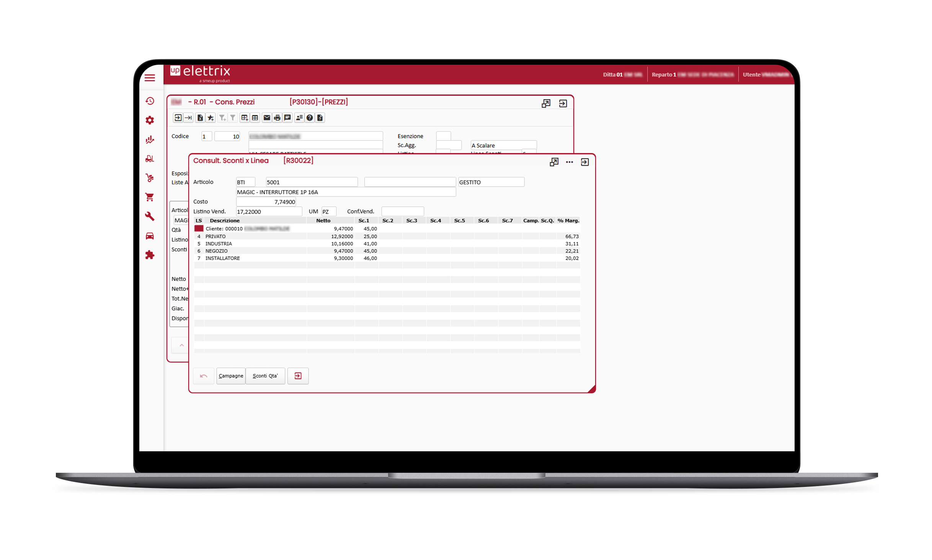Screen dimensions: 932x560
Task: Click the printer toolbar icon
Action: pyautogui.click(x=277, y=118)
